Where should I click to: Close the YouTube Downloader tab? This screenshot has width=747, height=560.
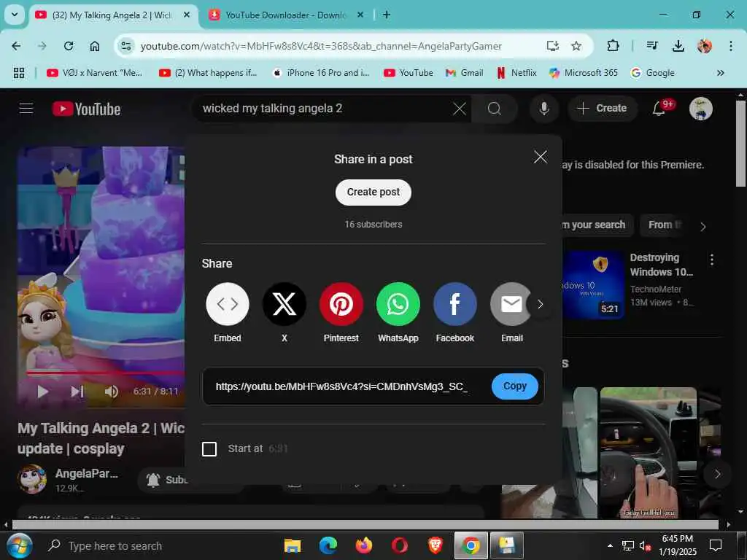pyautogui.click(x=360, y=15)
